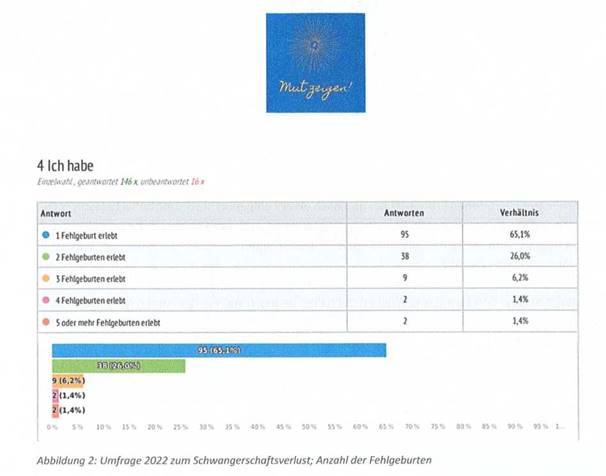Click the blue bar labeled 95 (65,1%)
The width and height of the screenshot is (606, 476).
[218, 351]
